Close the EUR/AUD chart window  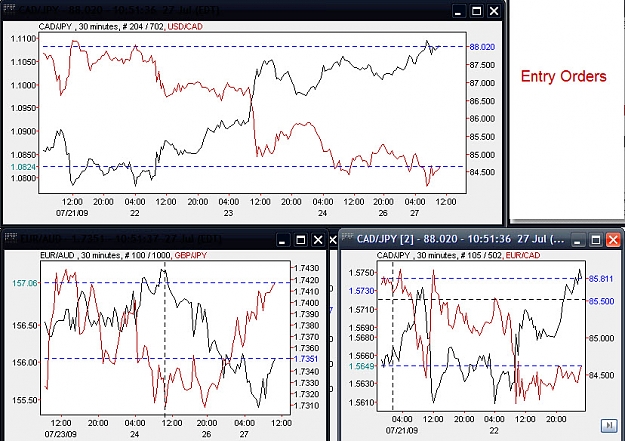pyautogui.click(x=318, y=240)
